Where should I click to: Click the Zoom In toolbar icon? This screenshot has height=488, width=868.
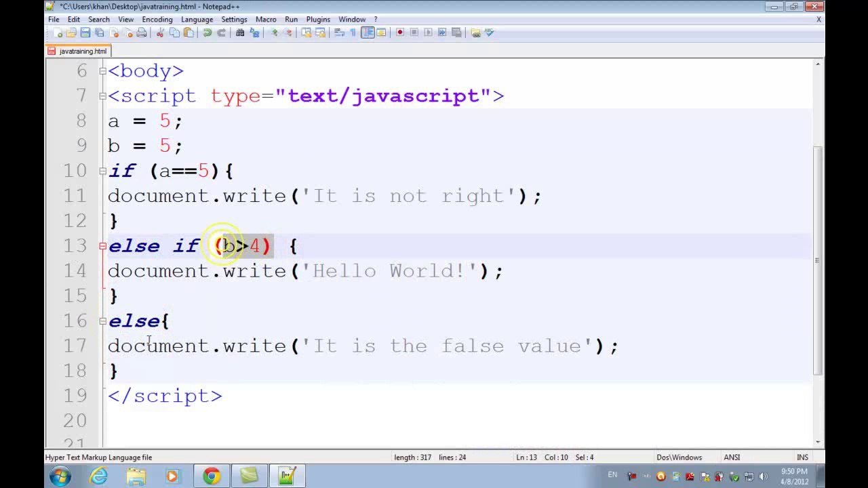pyautogui.click(x=274, y=33)
